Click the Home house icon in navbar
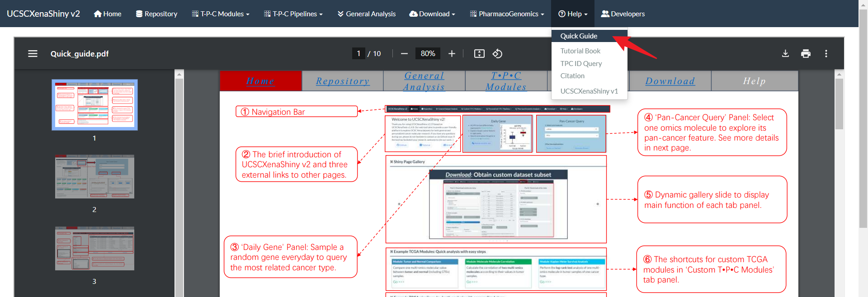 tap(98, 14)
